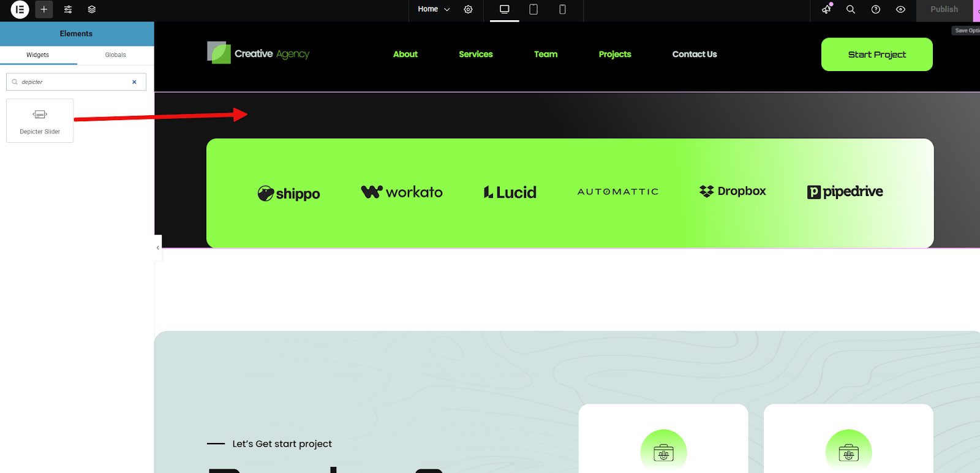980x473 pixels.
Task: Open site settings sliders icon
Action: coord(68,10)
